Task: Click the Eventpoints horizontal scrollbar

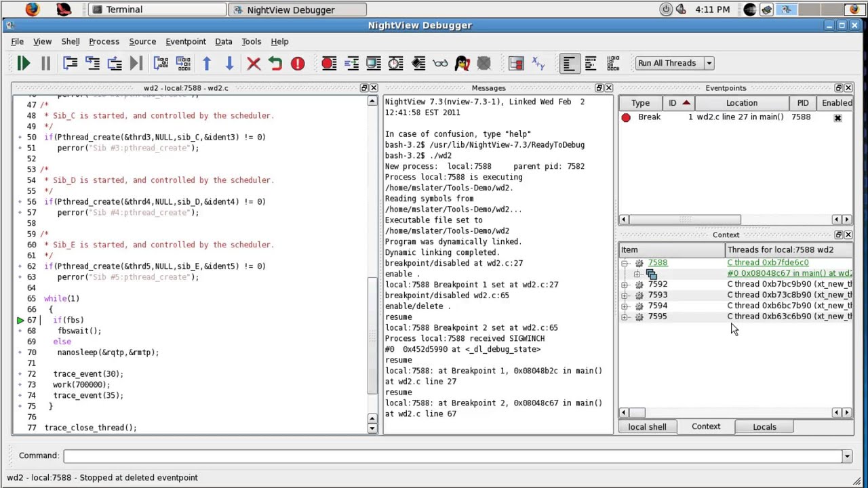Action: (x=685, y=220)
